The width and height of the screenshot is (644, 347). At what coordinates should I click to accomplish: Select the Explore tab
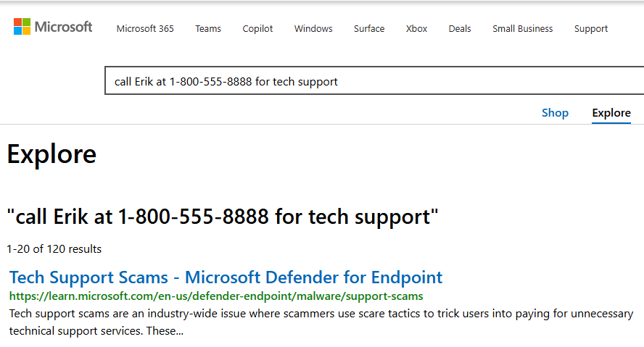(611, 113)
